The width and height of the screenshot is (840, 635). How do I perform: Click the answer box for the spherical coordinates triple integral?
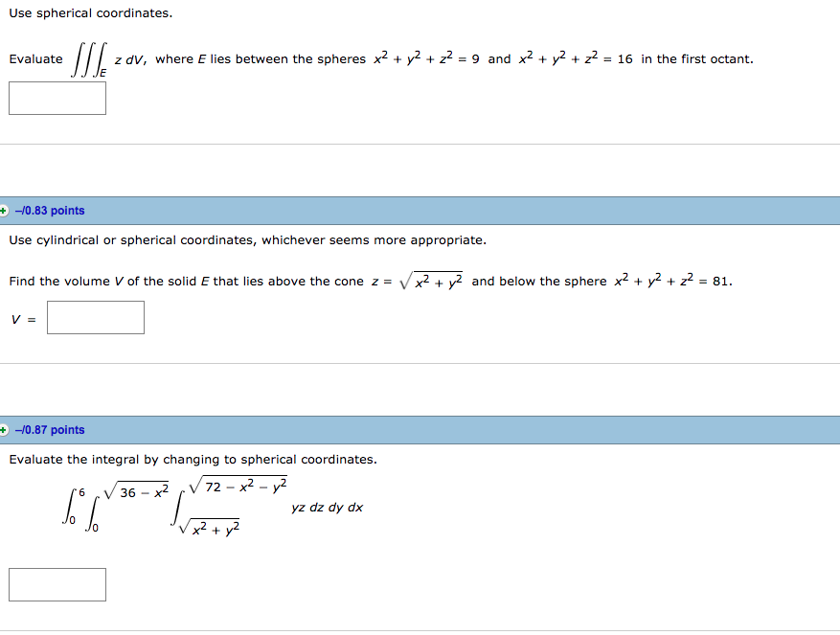(57, 97)
